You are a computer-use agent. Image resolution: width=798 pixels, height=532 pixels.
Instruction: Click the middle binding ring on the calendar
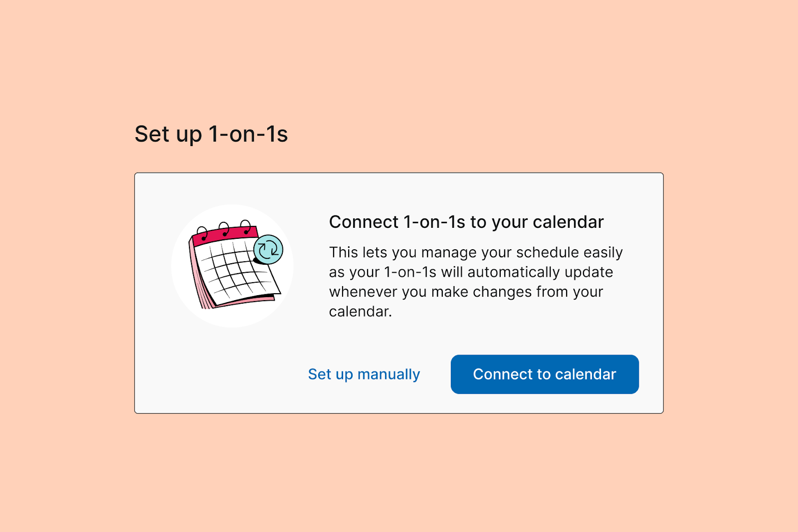(x=224, y=229)
